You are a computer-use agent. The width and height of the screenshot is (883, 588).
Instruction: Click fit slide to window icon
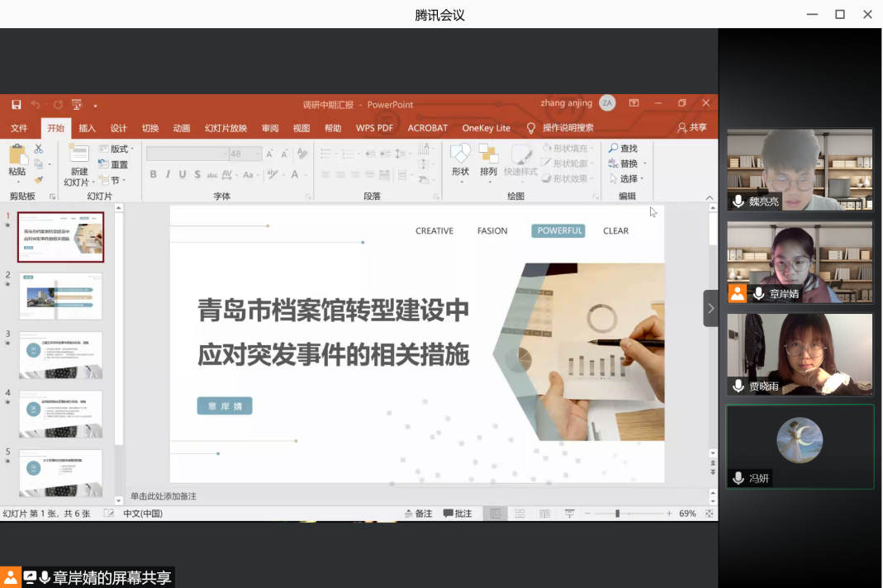coord(709,514)
